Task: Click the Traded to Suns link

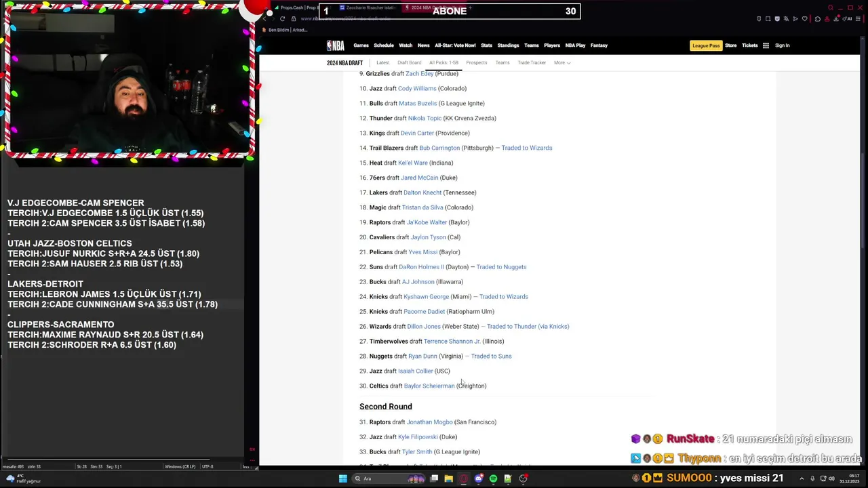Action: (x=491, y=357)
